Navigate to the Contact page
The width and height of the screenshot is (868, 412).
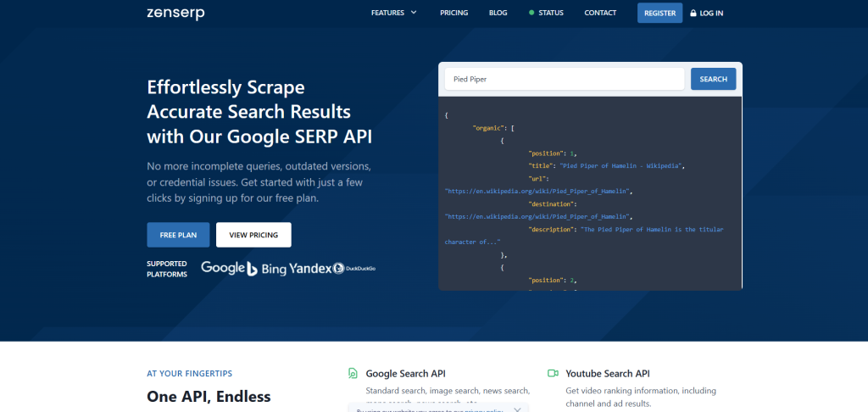click(x=600, y=13)
